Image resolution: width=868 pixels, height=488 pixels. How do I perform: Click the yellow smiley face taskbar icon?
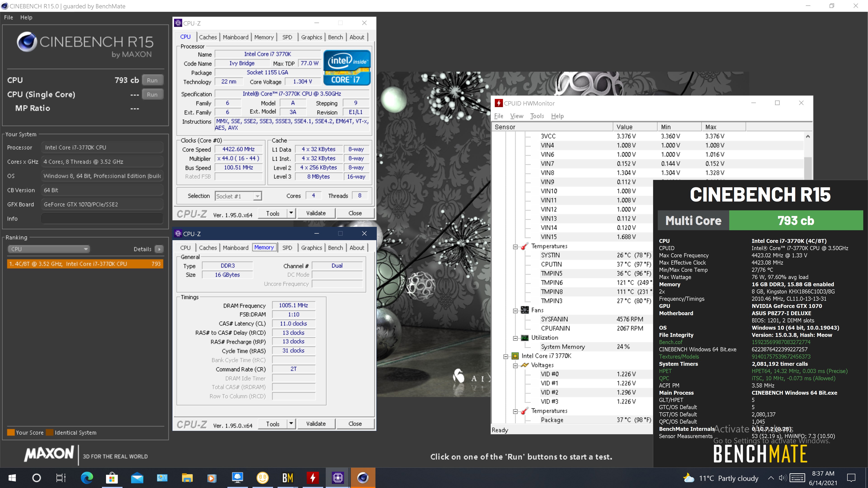[262, 478]
